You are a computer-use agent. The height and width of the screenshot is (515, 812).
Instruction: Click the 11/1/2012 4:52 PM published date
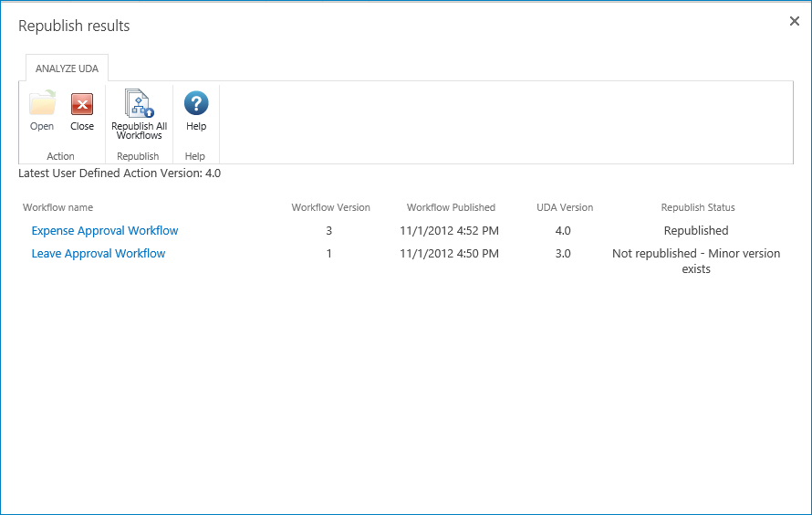click(x=449, y=231)
